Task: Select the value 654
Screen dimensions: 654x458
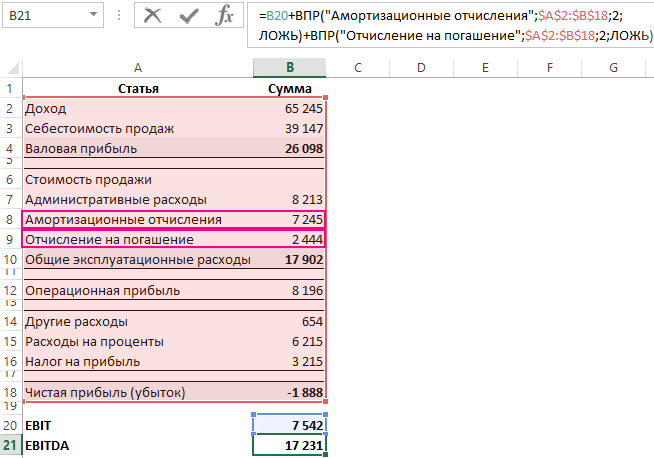Action: click(x=289, y=322)
